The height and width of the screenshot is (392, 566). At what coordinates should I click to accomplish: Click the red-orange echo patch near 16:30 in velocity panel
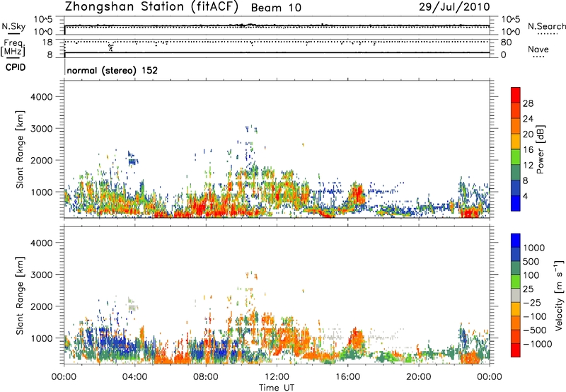[x=357, y=339]
